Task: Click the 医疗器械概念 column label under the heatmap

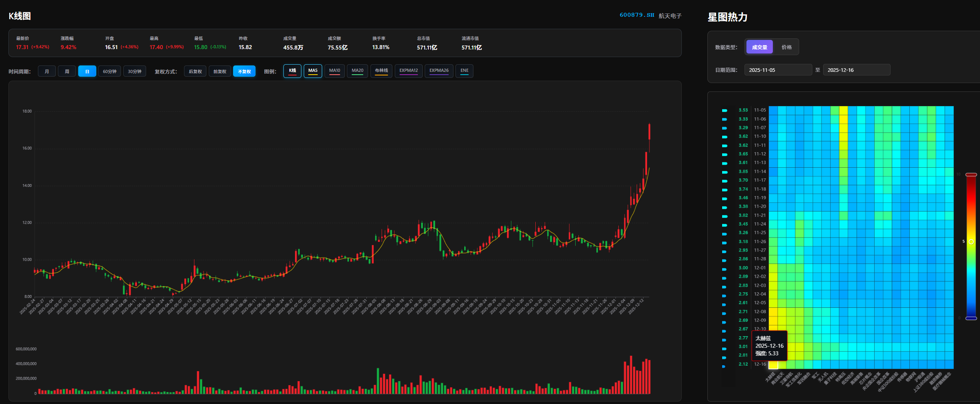Action: point(942,381)
